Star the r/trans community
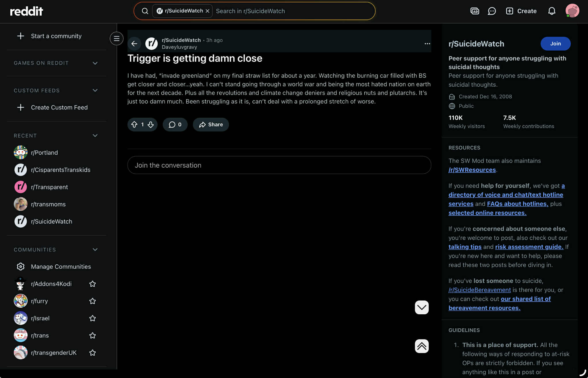This screenshot has width=588, height=378. tap(92, 336)
